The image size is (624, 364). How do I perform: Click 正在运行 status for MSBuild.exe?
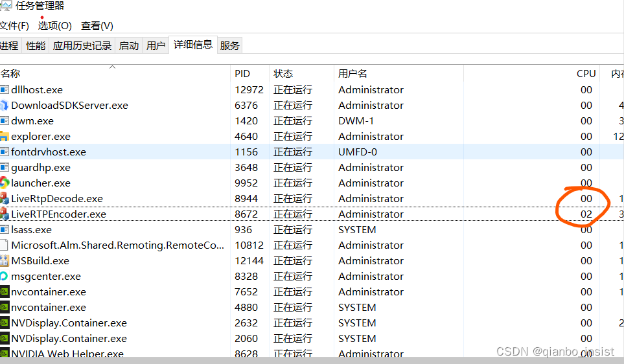point(293,260)
